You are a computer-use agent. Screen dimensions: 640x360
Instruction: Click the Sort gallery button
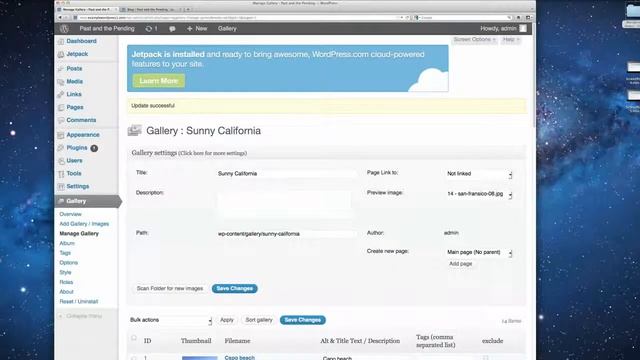[x=259, y=320]
